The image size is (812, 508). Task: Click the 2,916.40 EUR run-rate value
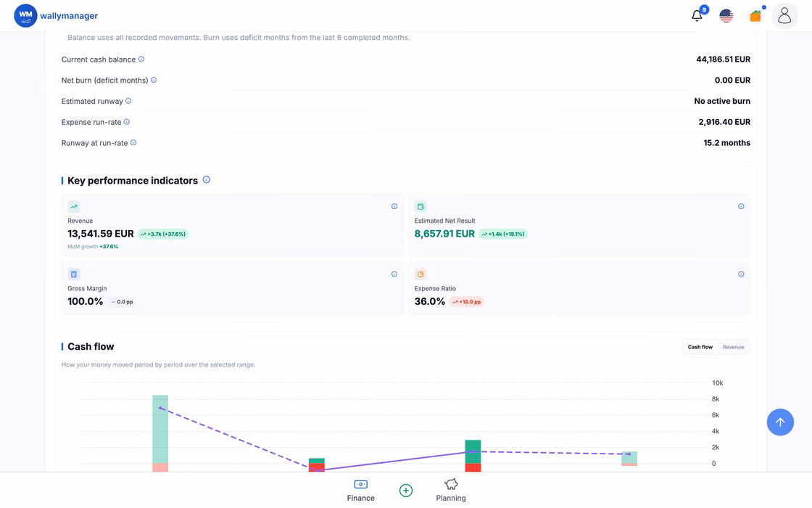coord(724,122)
